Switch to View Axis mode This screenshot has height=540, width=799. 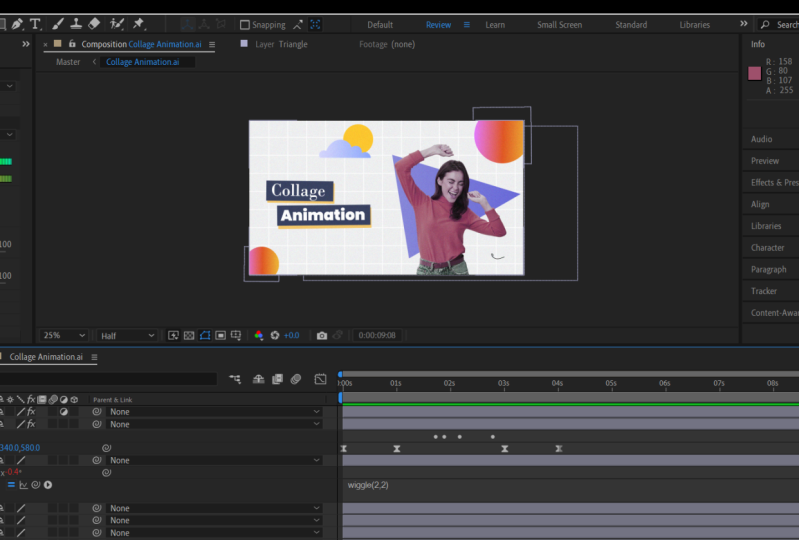221,24
